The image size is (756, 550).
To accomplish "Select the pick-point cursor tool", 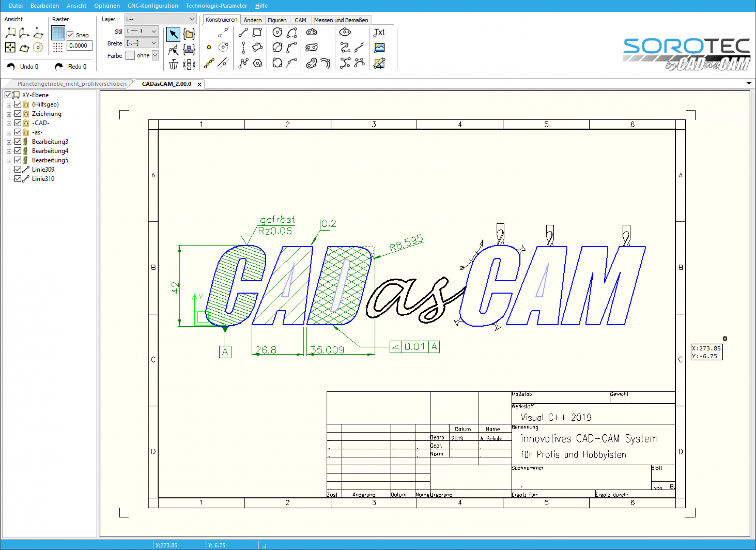I will tap(173, 50).
